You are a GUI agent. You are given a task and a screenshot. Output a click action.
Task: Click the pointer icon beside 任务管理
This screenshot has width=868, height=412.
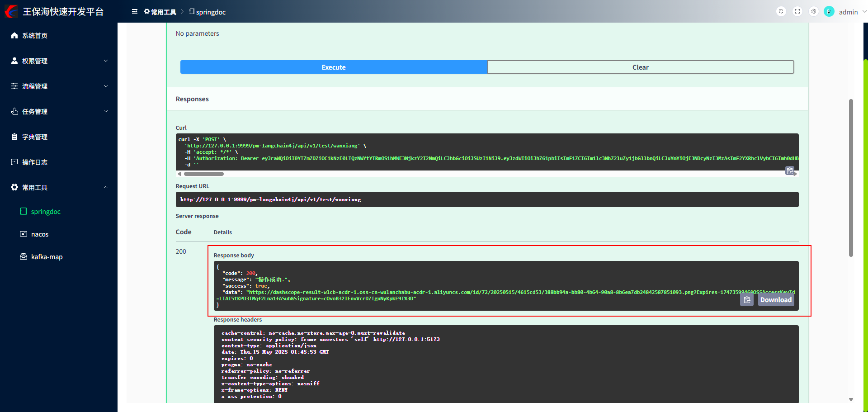(14, 111)
